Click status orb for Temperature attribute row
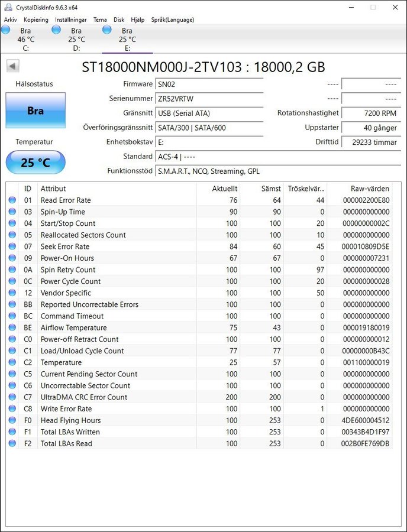The image size is (407, 532). [12, 362]
